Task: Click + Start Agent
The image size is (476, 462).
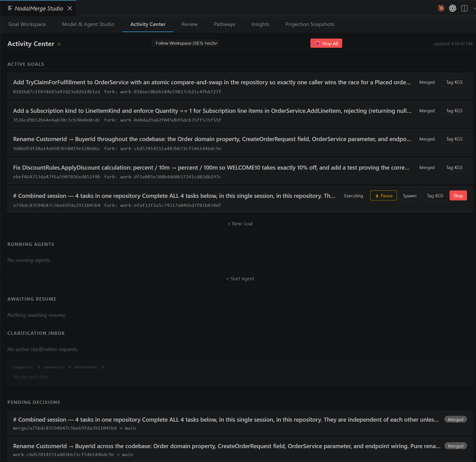Action: pos(240,279)
